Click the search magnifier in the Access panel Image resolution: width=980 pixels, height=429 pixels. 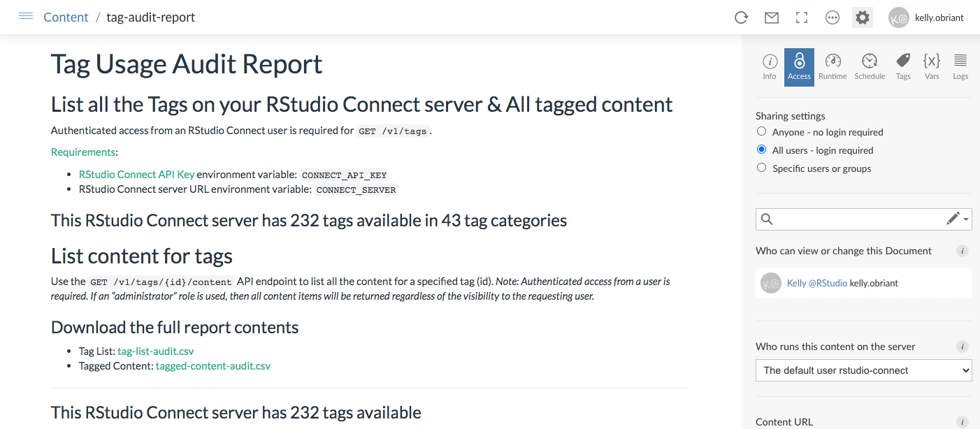coord(767,219)
